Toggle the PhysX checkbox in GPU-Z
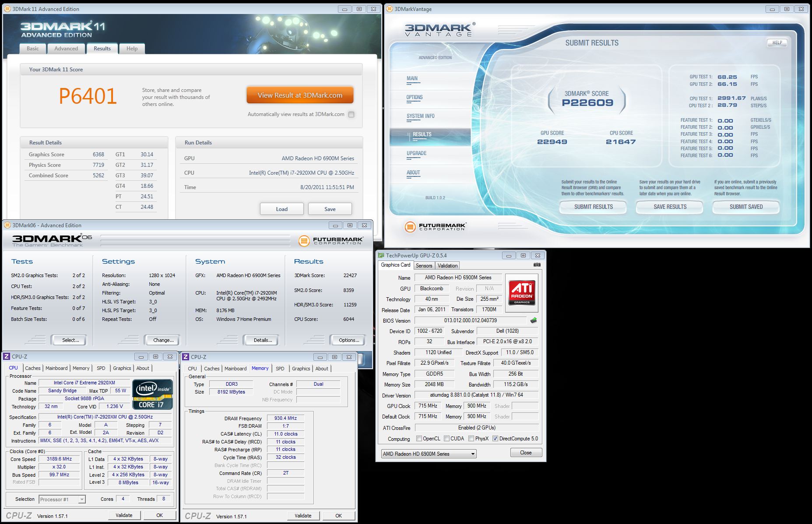Viewport: 812px width, 524px height. (x=471, y=439)
